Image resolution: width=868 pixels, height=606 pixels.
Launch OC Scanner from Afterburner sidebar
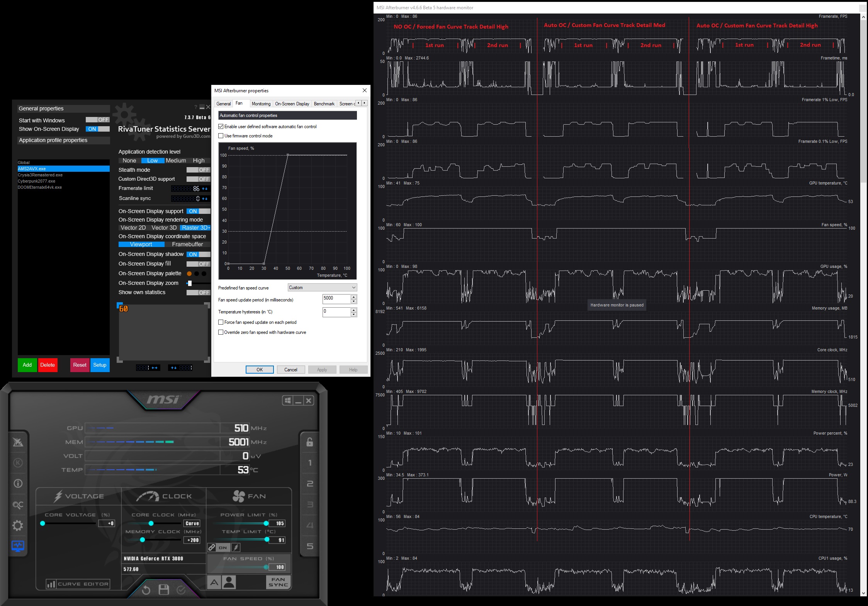pos(18,504)
